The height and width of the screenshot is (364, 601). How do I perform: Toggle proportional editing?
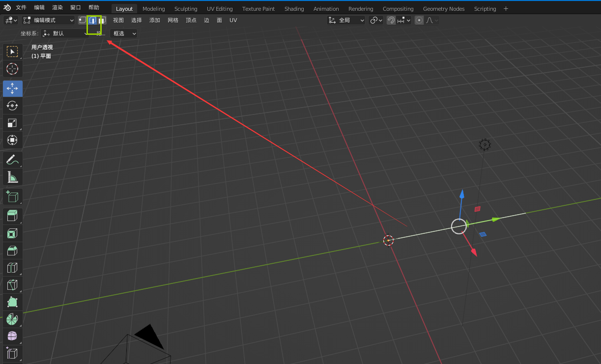pyautogui.click(x=419, y=20)
